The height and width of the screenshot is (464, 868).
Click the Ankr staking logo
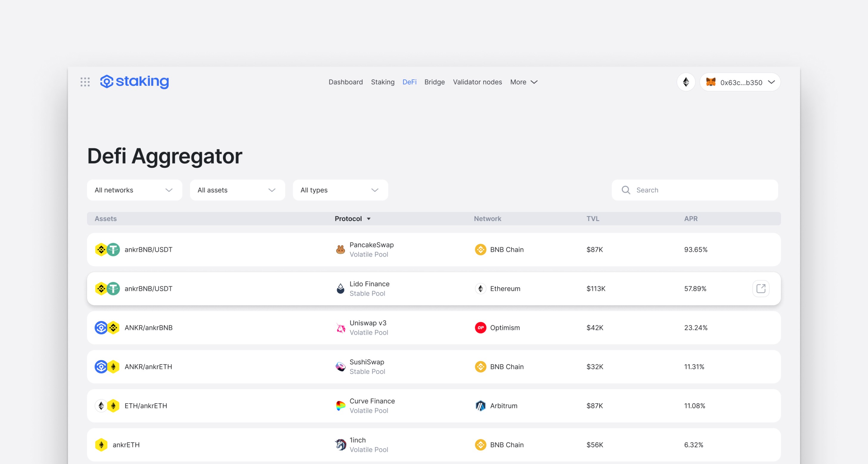point(134,82)
